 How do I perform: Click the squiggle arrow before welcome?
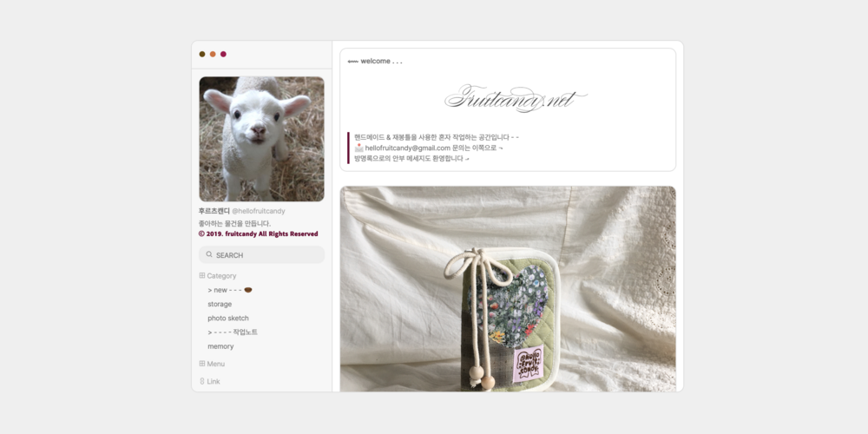(352, 62)
